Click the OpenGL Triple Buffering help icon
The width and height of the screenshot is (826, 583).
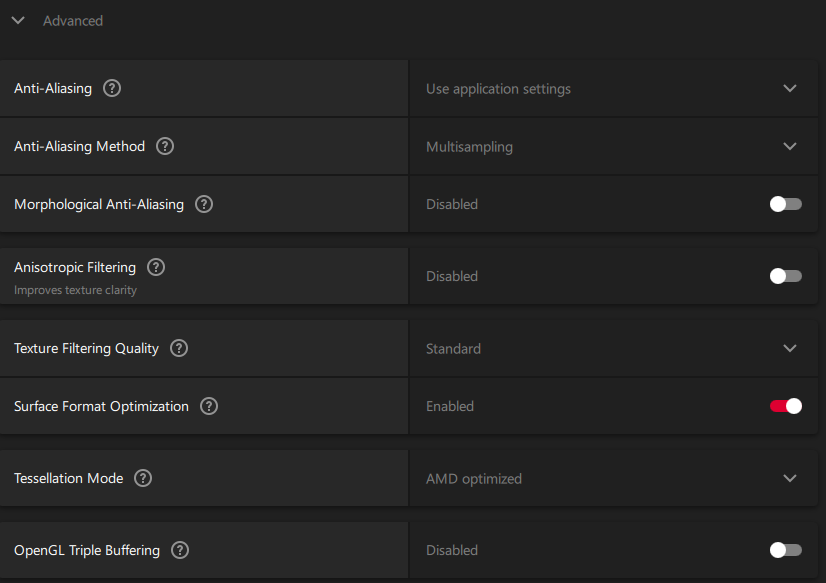[x=180, y=550]
